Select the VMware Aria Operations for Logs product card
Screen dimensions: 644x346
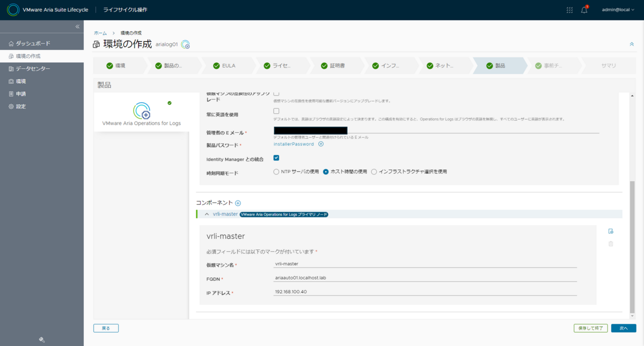tap(141, 113)
